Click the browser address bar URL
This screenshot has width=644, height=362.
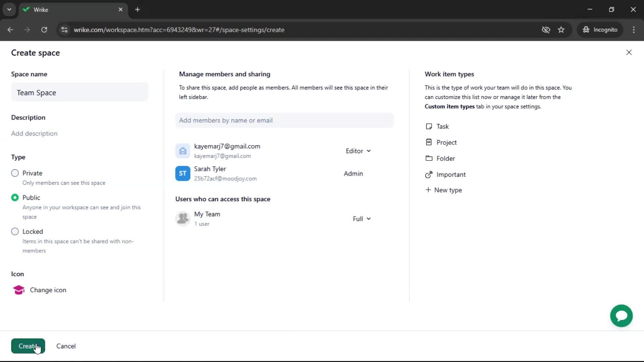[179, 30]
